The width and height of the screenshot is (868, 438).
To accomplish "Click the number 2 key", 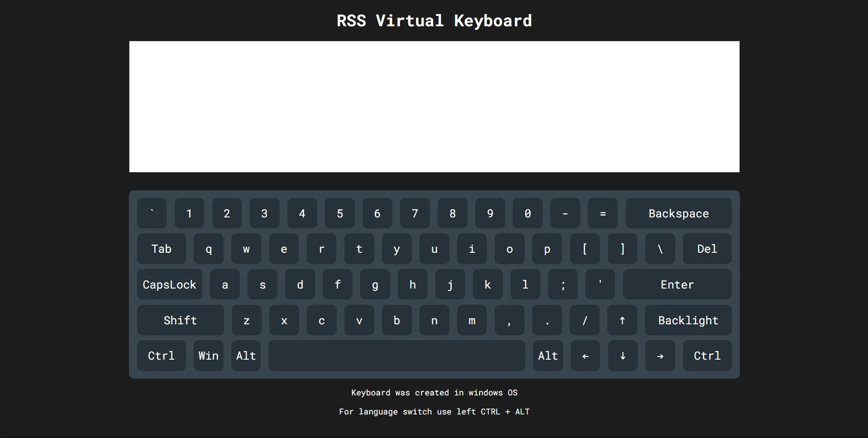I will [227, 213].
